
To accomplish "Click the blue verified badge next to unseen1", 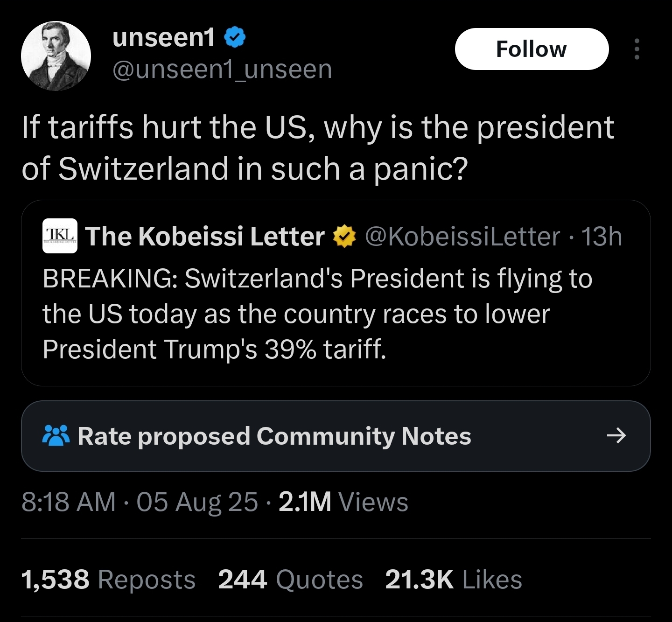I will coord(236,37).
